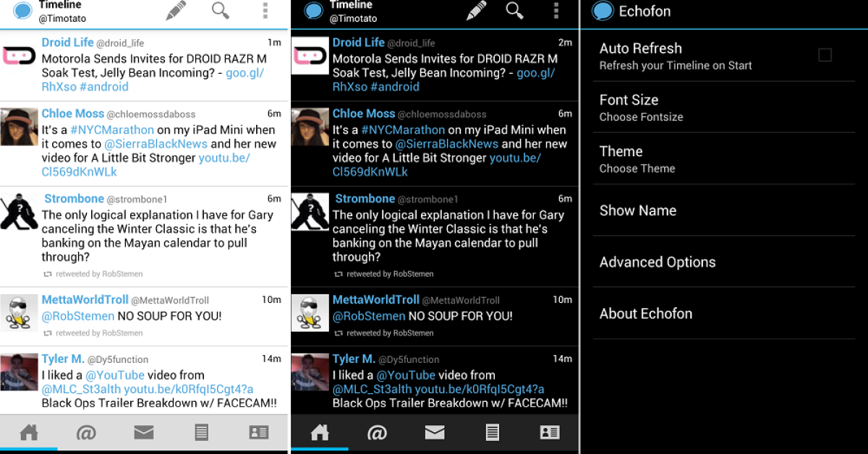
Task: Open About Echofon entry
Action: pos(724,313)
